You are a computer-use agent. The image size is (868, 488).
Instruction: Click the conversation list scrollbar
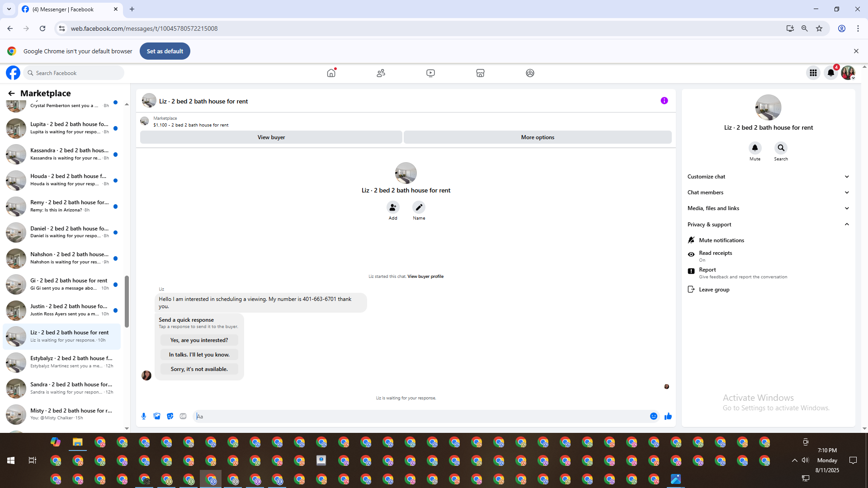click(x=127, y=301)
